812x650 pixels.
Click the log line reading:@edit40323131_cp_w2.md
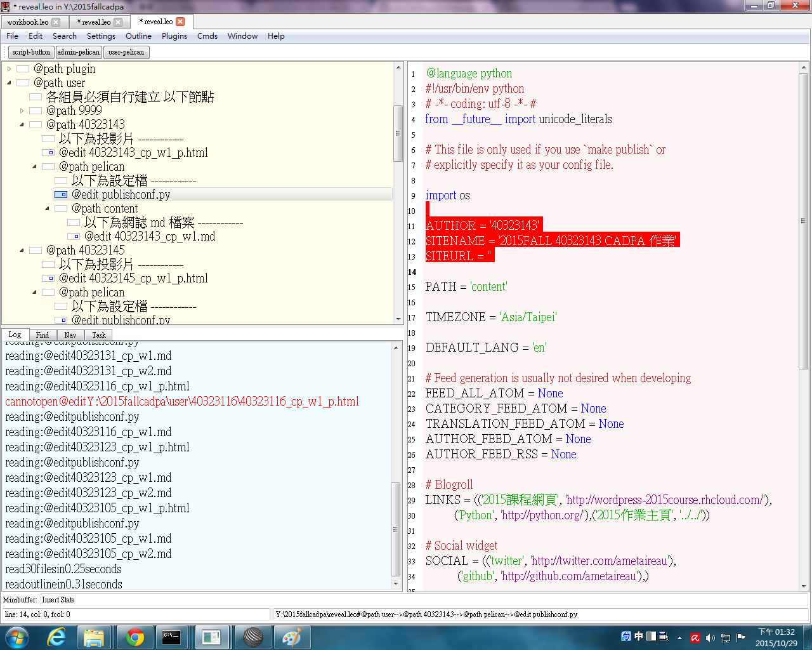coord(88,371)
